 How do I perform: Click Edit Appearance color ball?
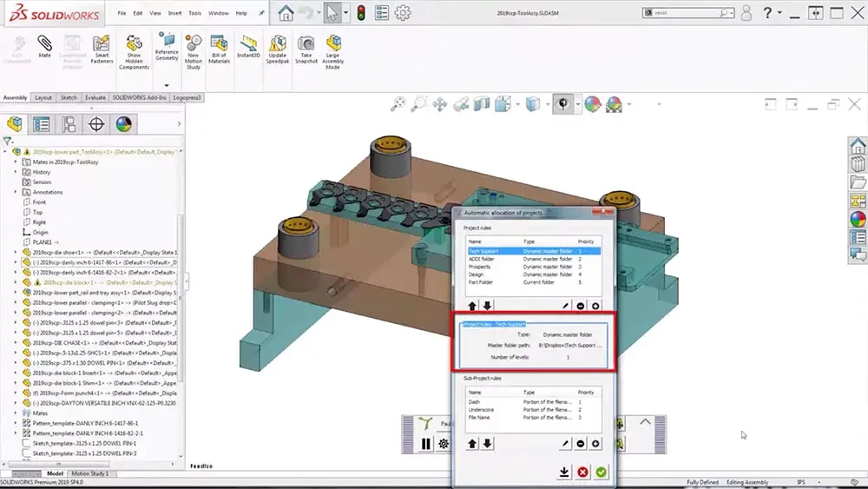[x=592, y=104]
